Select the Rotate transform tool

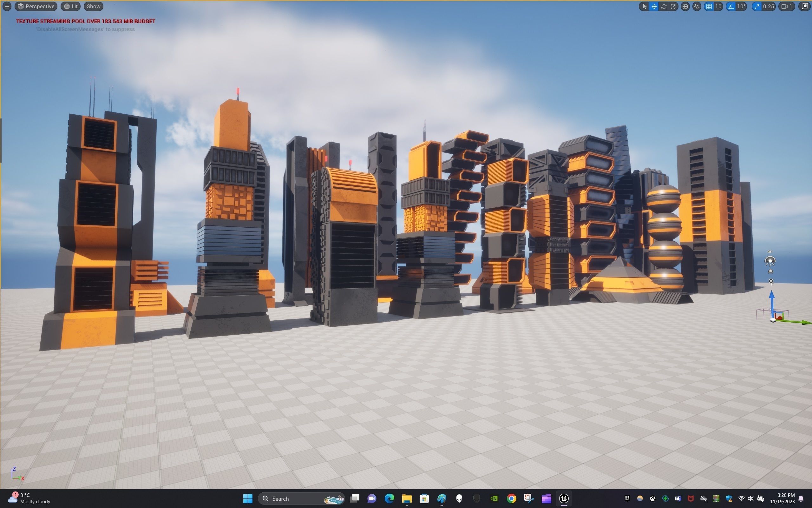(663, 6)
